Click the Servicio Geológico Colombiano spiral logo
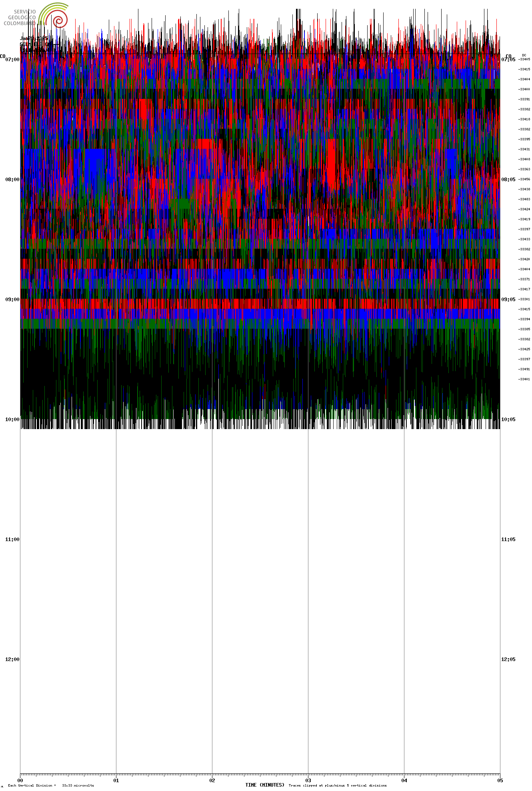 click(x=56, y=16)
